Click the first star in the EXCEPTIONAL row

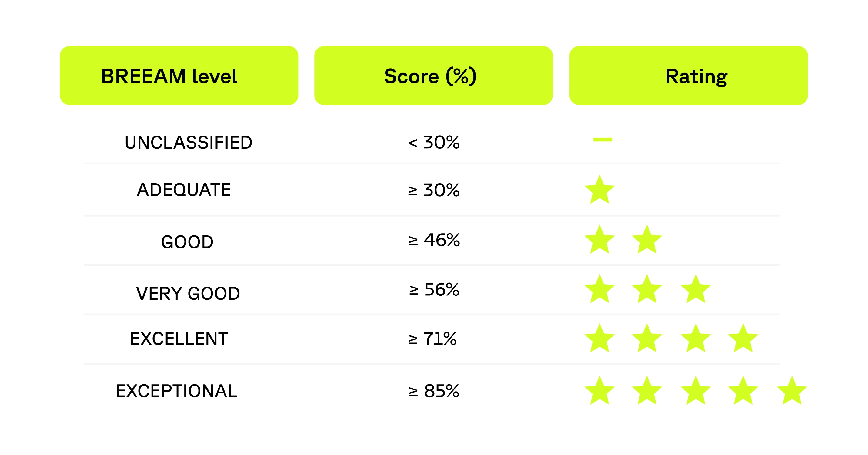point(599,391)
